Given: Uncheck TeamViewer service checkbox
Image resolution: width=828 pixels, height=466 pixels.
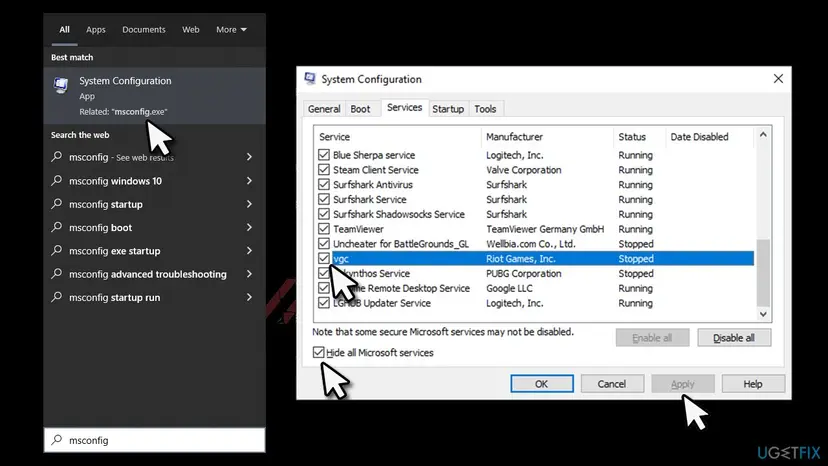Looking at the screenshot, I should (324, 229).
